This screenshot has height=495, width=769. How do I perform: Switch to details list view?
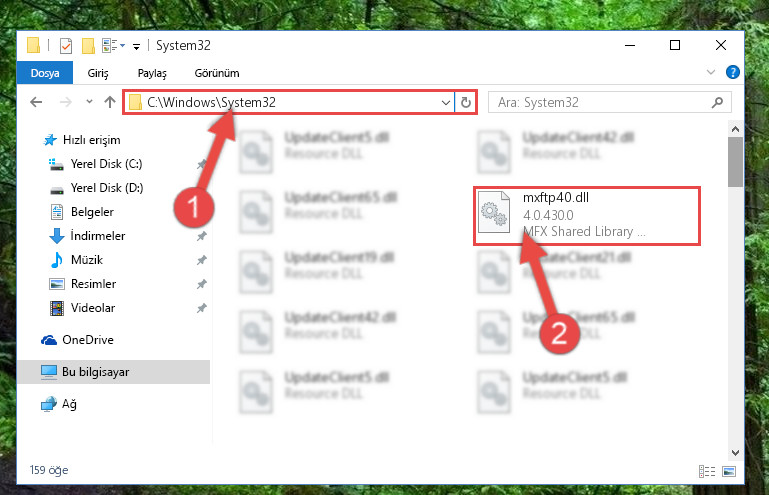(x=707, y=471)
